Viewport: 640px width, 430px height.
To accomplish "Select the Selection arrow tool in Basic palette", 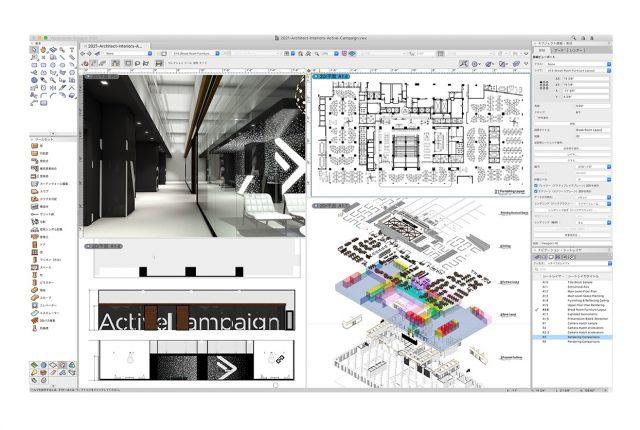I will [35, 50].
